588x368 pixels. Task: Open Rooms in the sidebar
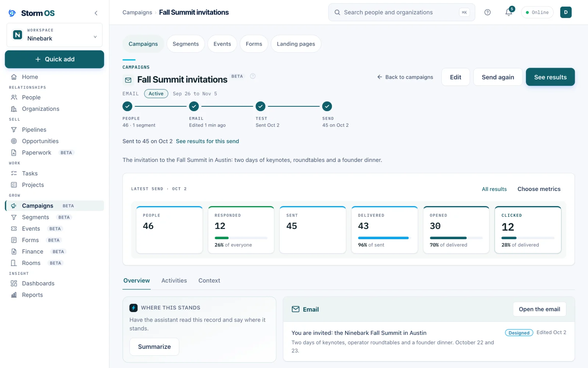pyautogui.click(x=54, y=263)
